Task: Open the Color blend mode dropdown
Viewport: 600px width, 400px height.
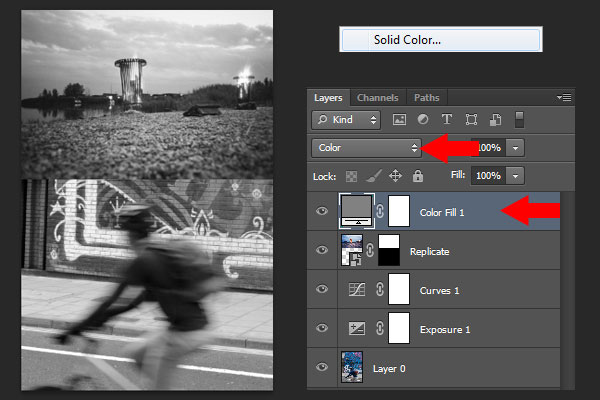Action: (367, 148)
